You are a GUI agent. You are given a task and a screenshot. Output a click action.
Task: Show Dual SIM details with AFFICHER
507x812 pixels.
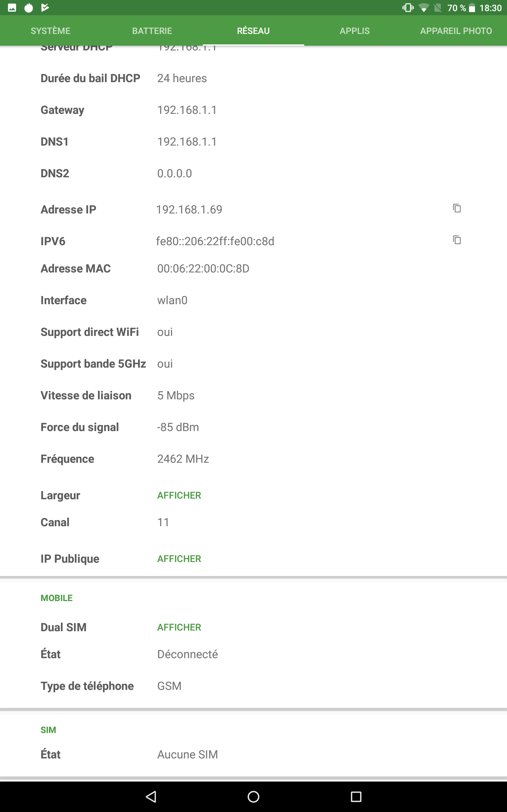[179, 627]
